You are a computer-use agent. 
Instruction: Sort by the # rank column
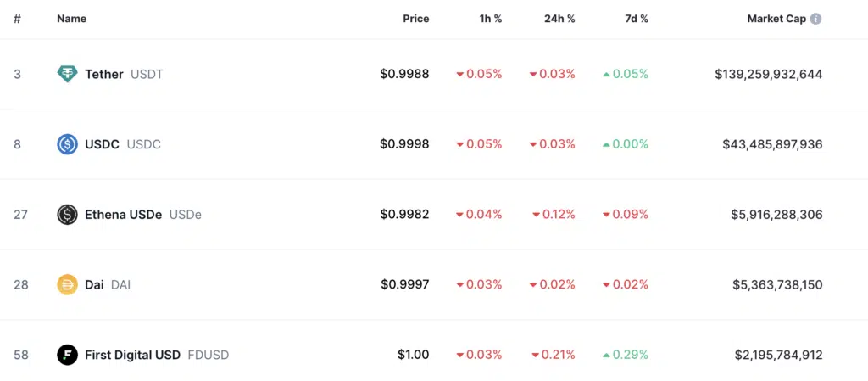(x=17, y=19)
